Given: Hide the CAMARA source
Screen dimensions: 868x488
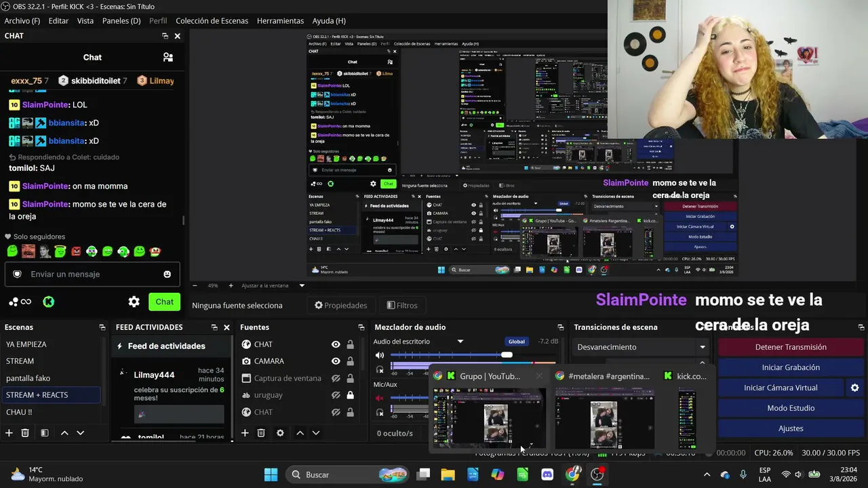Looking at the screenshot, I should click(336, 361).
